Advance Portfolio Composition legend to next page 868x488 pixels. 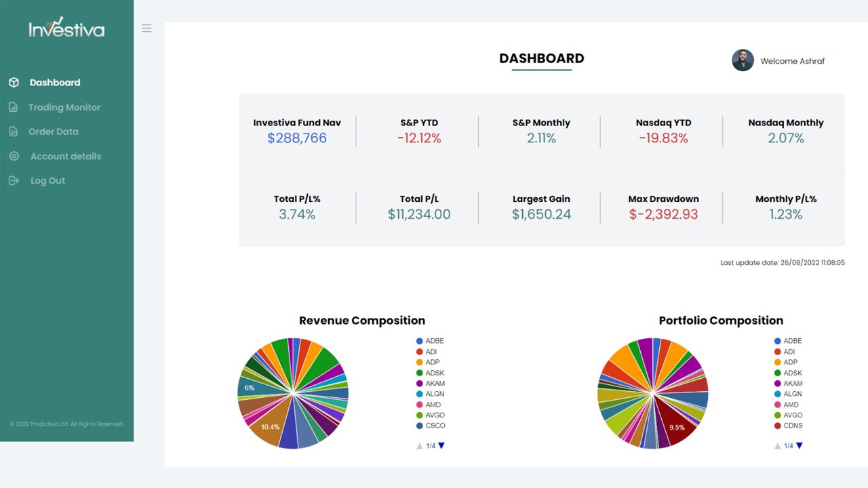click(800, 445)
